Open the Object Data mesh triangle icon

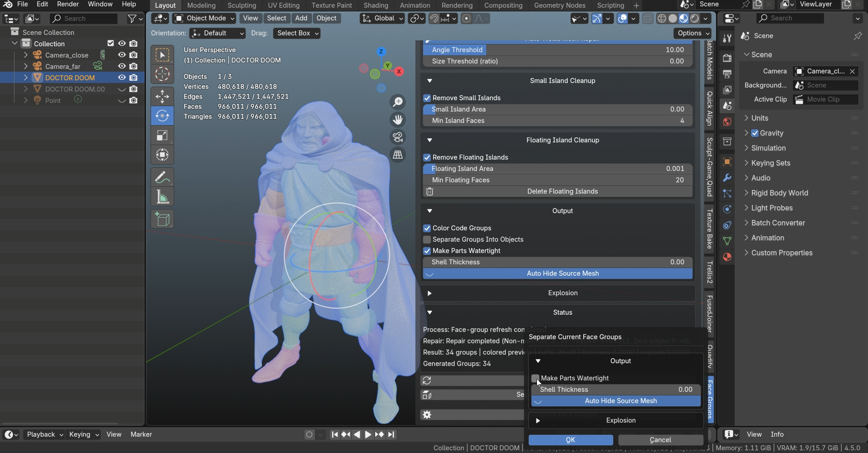coord(727,241)
